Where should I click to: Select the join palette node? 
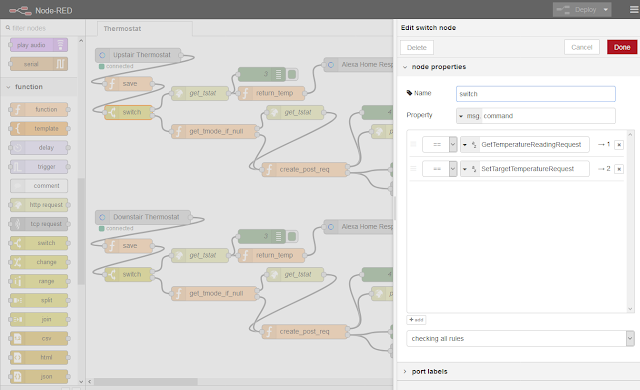click(x=39, y=319)
